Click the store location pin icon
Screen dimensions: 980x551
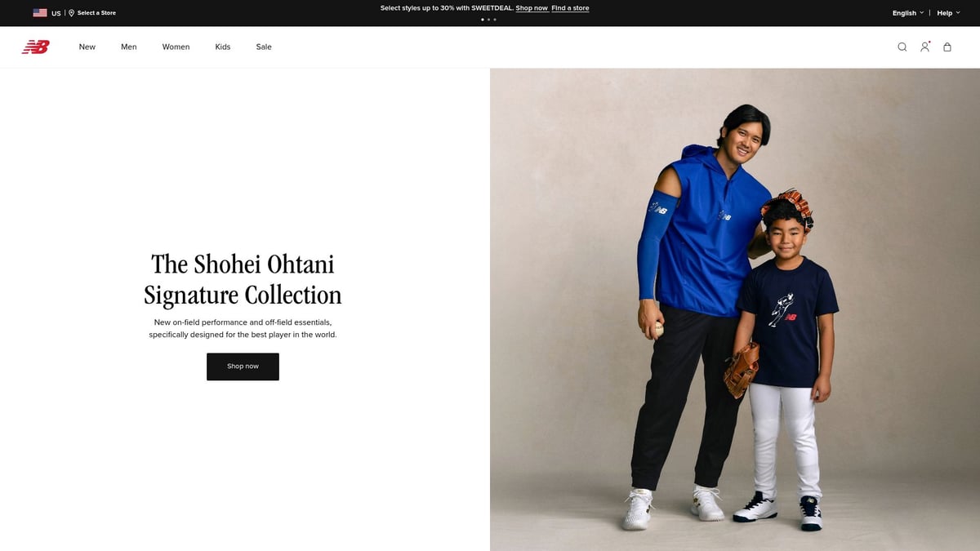(x=72, y=13)
